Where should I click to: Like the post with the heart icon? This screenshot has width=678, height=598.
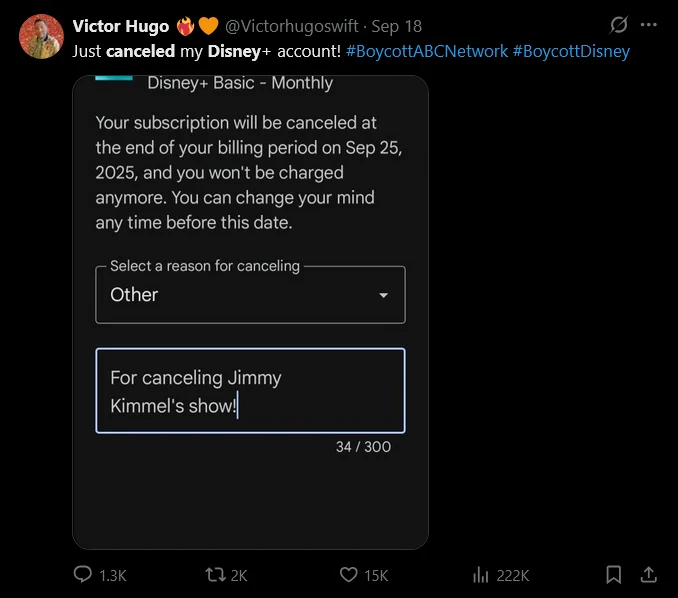pos(348,575)
